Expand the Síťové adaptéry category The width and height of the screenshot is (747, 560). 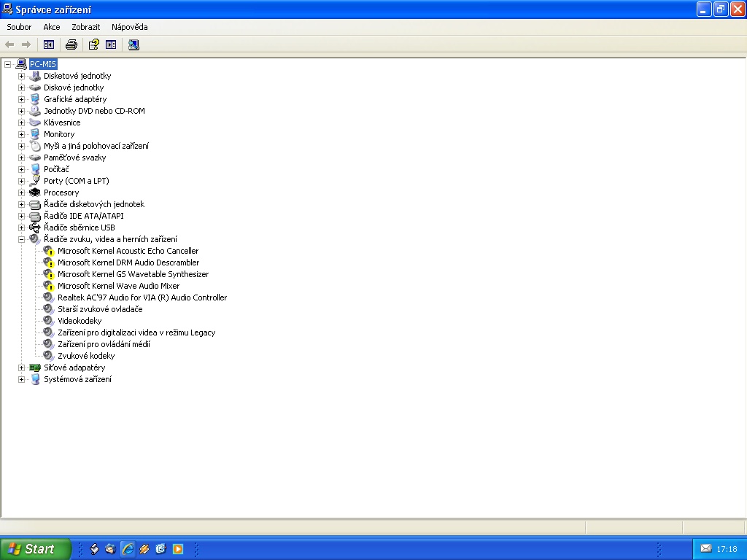pos(21,367)
